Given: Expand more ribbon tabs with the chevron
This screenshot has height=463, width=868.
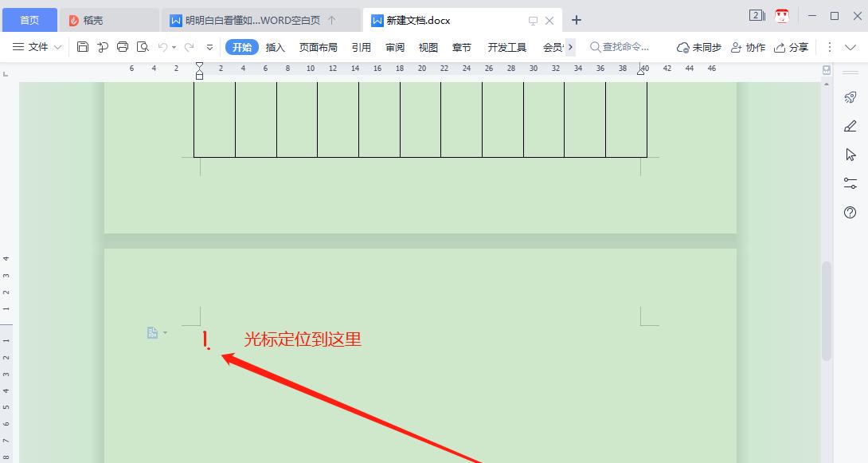Looking at the screenshot, I should [x=571, y=47].
